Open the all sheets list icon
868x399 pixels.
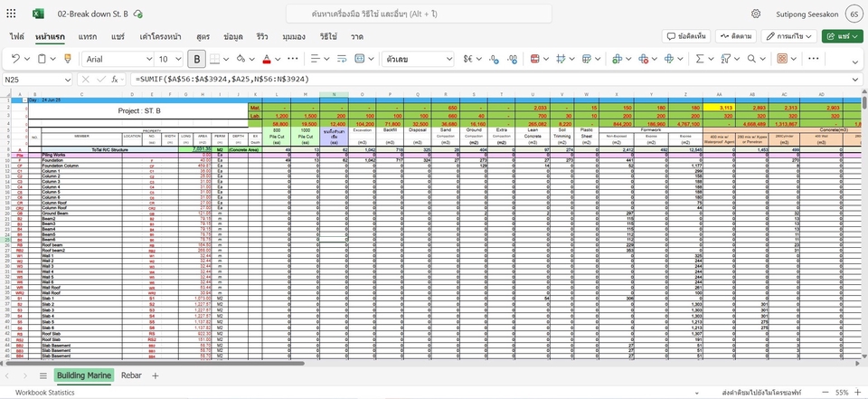(42, 375)
